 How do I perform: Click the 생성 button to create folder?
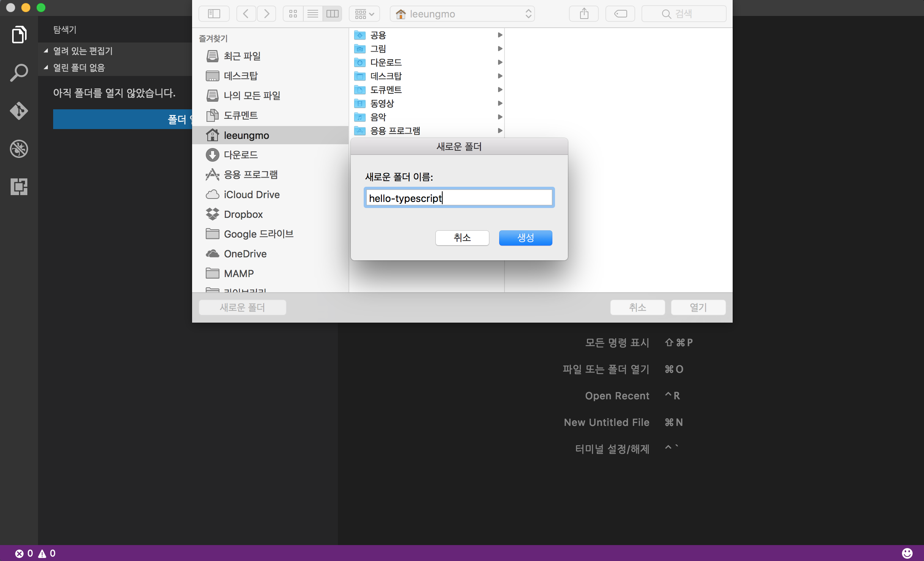(x=525, y=238)
